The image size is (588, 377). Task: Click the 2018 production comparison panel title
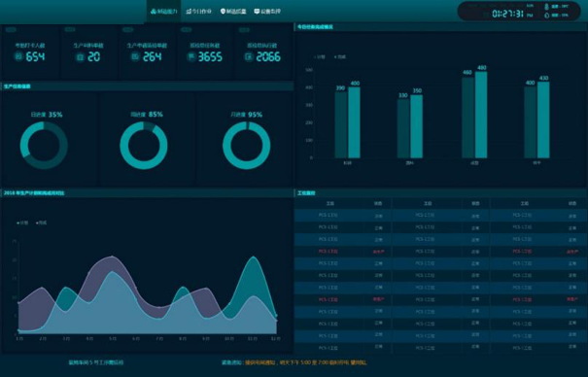[x=34, y=193]
